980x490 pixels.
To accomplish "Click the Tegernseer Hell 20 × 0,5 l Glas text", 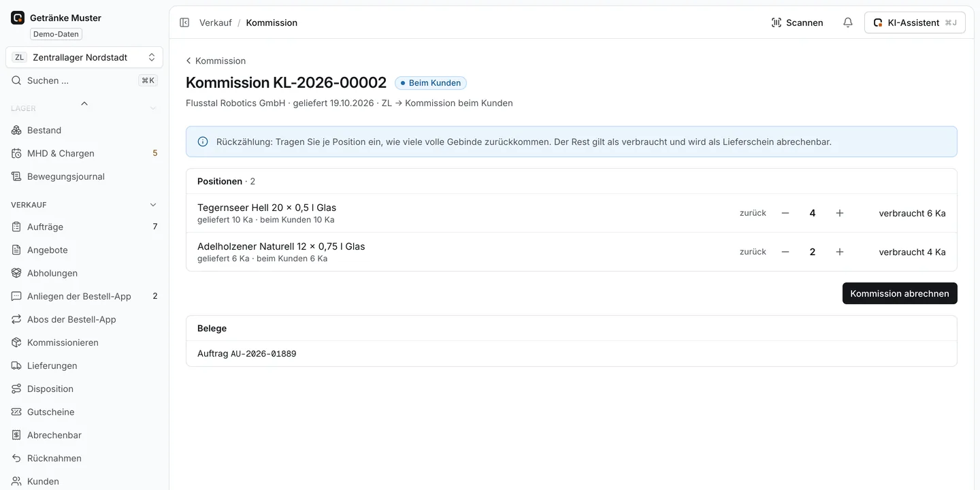I will click(267, 208).
